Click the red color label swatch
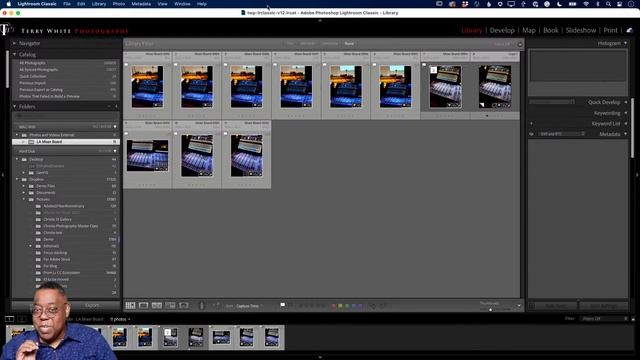The height and width of the screenshot is (360, 640). (334, 305)
